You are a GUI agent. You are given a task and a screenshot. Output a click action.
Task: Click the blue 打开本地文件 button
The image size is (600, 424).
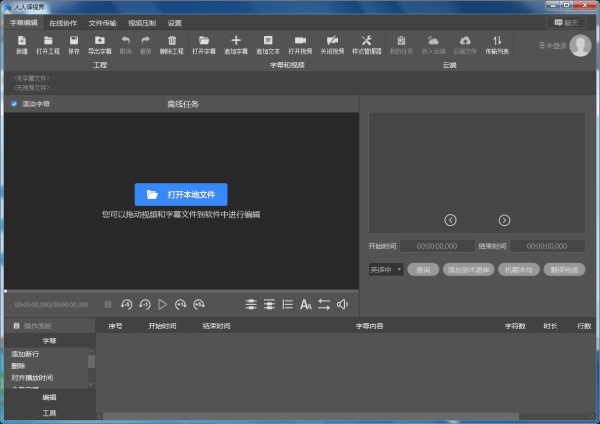point(181,194)
